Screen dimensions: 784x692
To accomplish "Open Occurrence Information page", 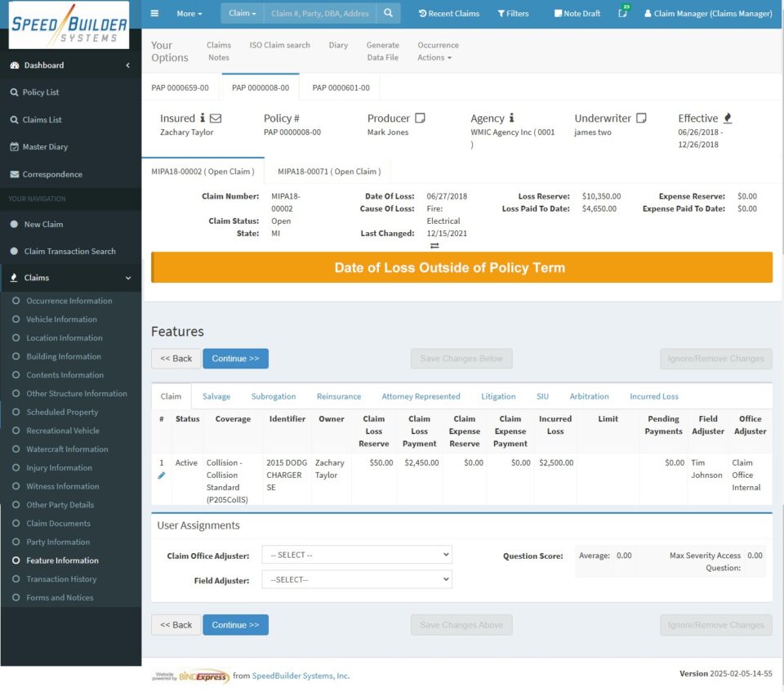I will pyautogui.click(x=69, y=301).
